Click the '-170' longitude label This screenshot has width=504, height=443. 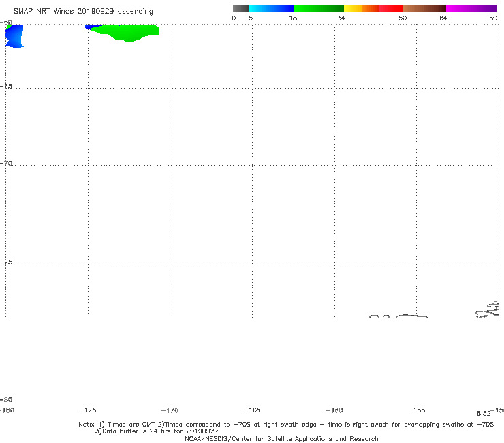pos(170,410)
